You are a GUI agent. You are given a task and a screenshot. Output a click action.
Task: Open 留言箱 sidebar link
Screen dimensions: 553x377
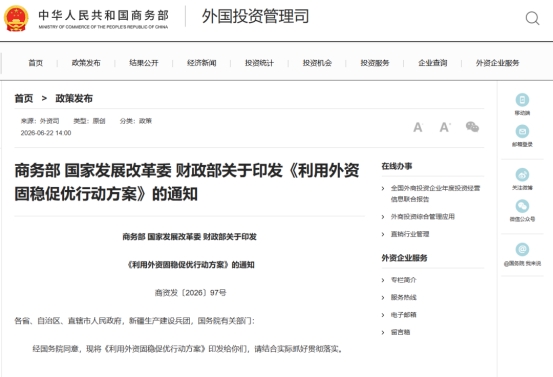click(400, 332)
